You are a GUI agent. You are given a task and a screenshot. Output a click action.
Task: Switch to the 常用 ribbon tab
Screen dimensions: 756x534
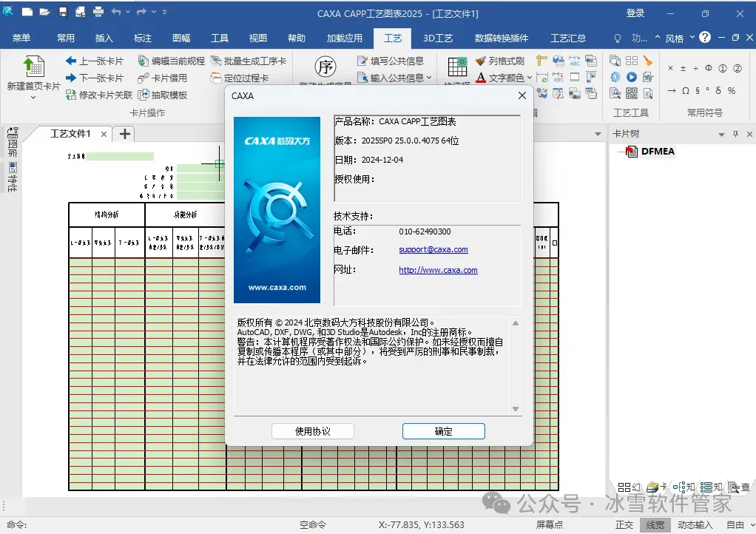tap(66, 38)
